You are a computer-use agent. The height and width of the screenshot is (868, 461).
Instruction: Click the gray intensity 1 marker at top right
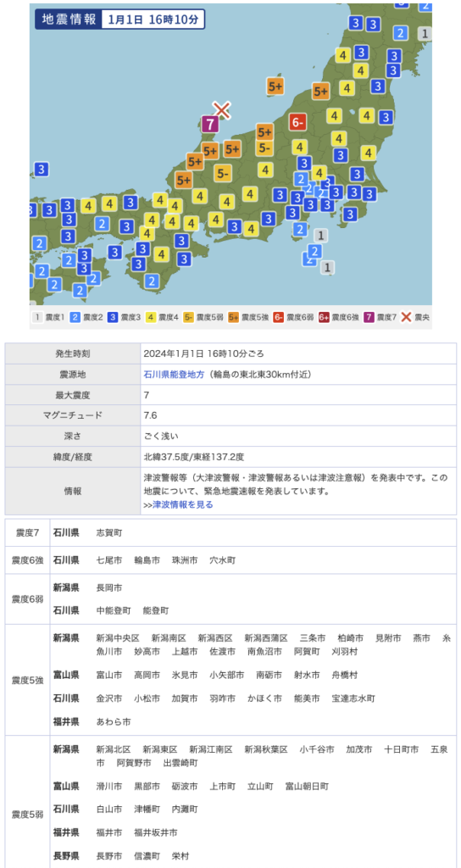[425, 34]
